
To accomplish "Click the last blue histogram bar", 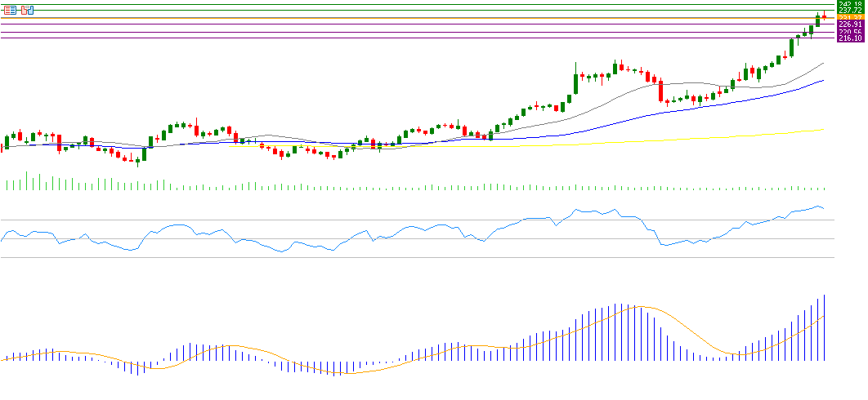I will pos(825,327).
